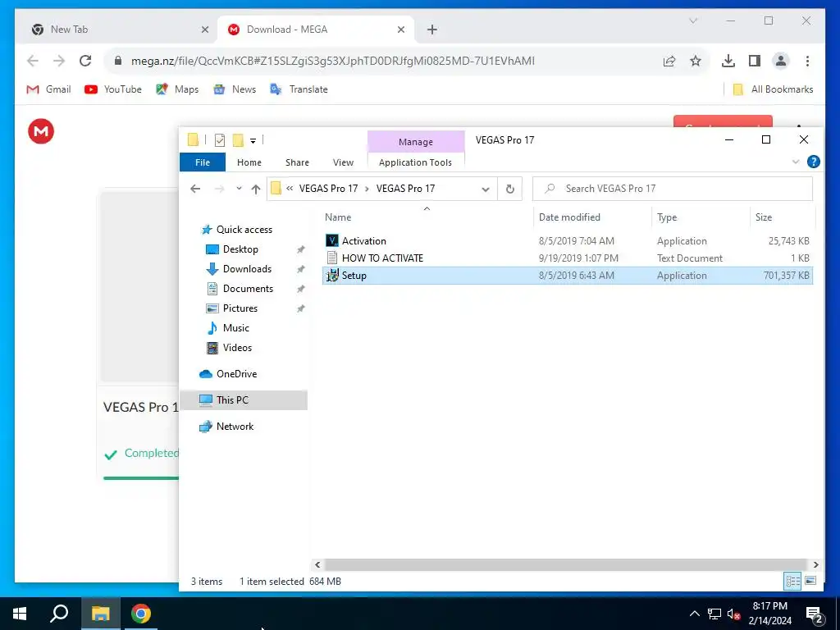The image size is (840, 630).
Task: Share this page icon in address bar
Action: [669, 61]
